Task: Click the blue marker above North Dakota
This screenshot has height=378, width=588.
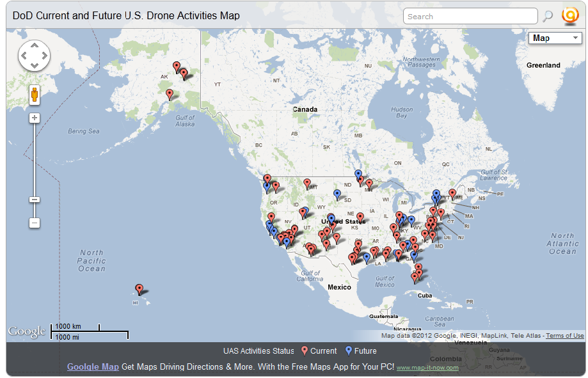Action: (x=358, y=174)
